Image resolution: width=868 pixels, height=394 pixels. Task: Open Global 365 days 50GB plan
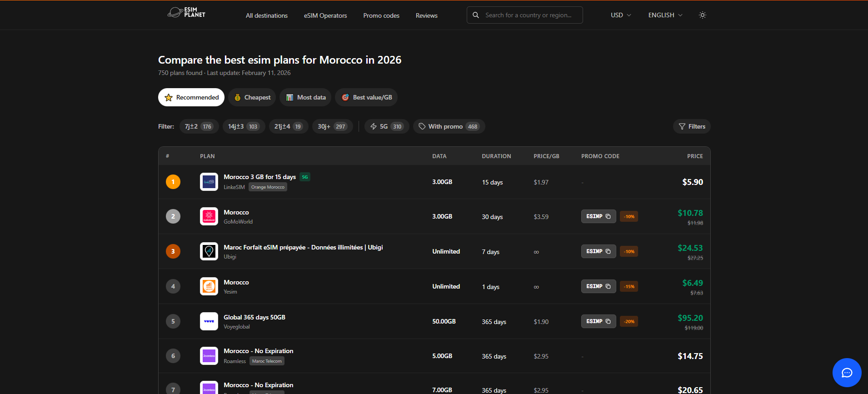pyautogui.click(x=254, y=317)
